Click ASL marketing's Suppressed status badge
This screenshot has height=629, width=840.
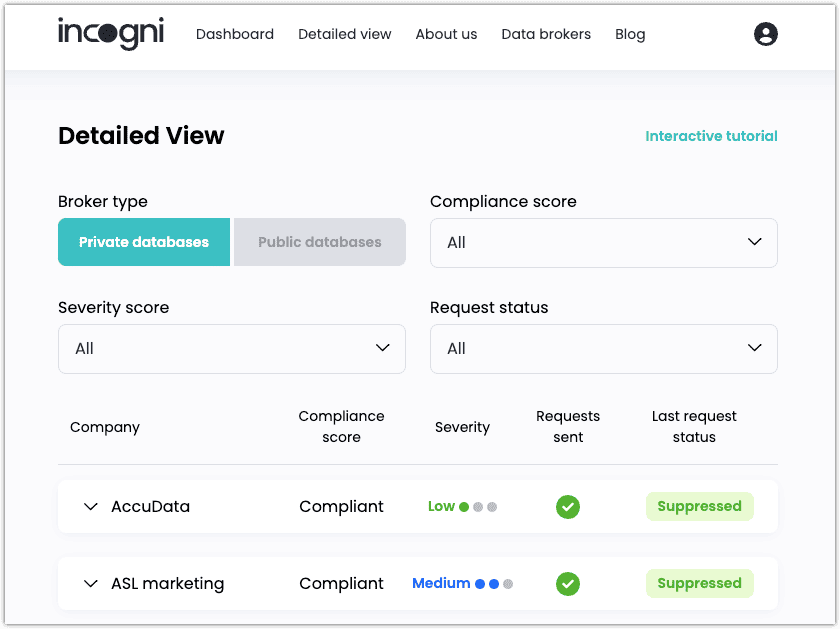700,583
